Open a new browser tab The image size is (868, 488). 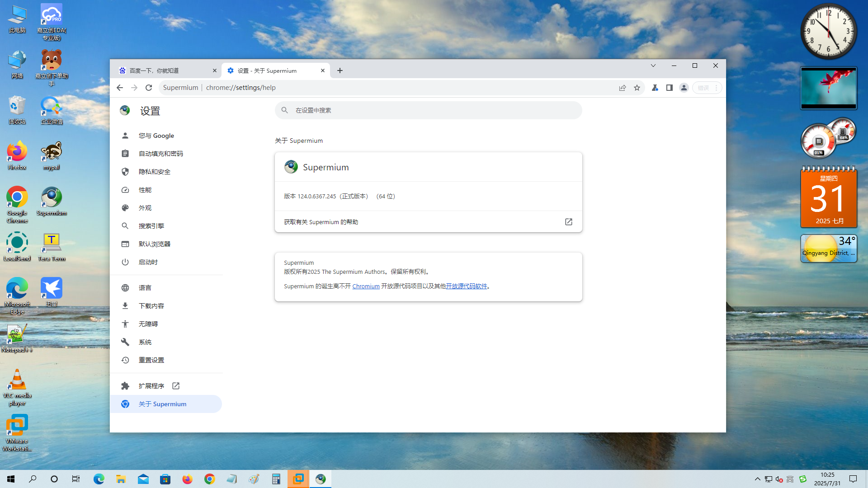point(340,70)
